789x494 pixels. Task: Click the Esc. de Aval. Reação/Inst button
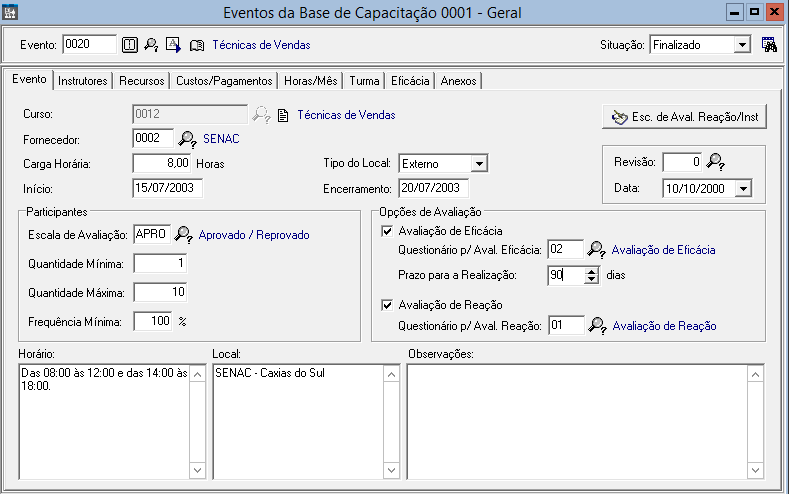(685, 117)
